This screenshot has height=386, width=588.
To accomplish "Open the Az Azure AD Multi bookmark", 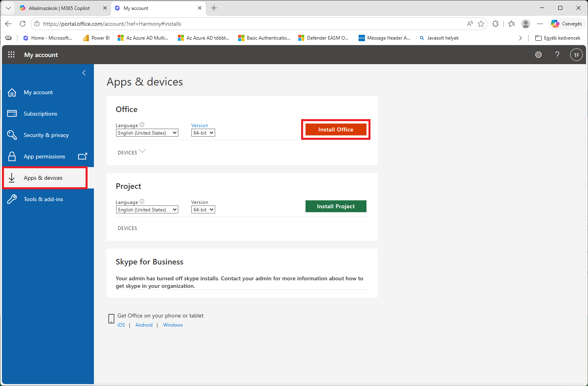I will 143,38.
